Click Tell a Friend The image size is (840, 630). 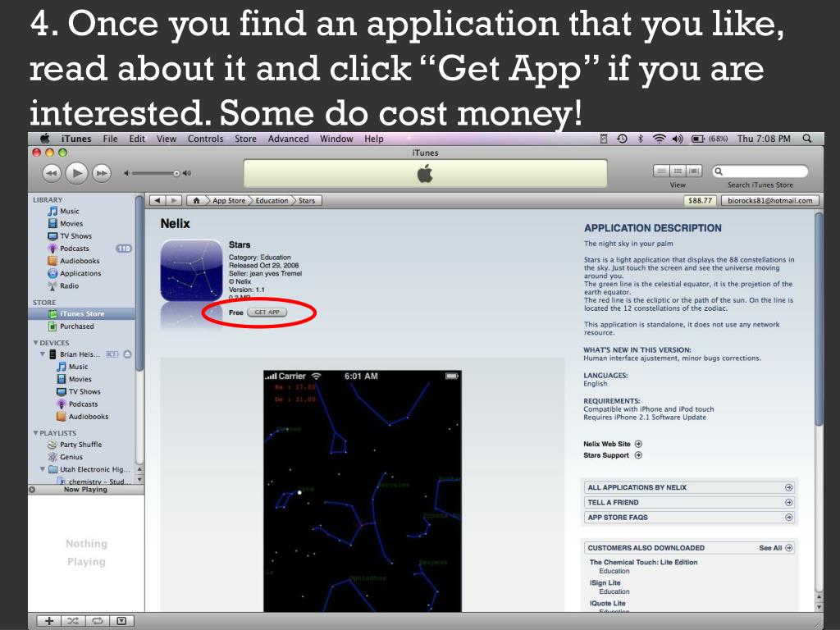[x=690, y=503]
